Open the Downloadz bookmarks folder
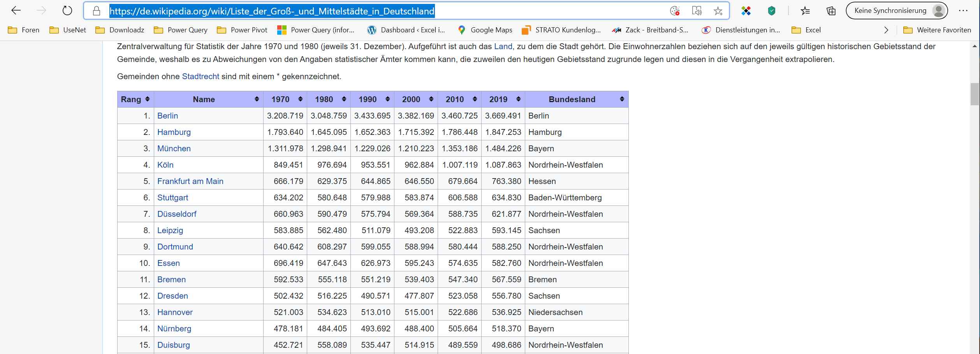The height and width of the screenshot is (354, 980). (x=120, y=30)
